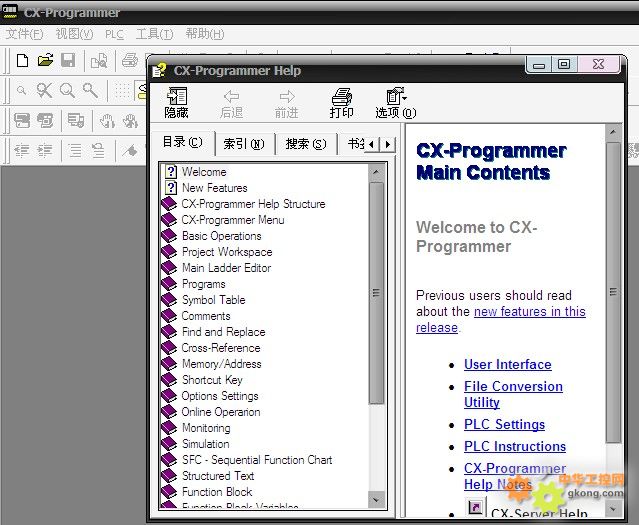The height and width of the screenshot is (525, 639).
Task: Open the Options (选项) menu in Help toolbar
Action: (396, 103)
